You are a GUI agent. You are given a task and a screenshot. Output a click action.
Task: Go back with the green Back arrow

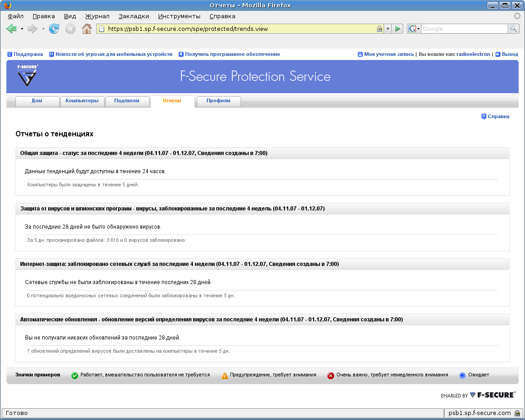pyautogui.click(x=11, y=29)
